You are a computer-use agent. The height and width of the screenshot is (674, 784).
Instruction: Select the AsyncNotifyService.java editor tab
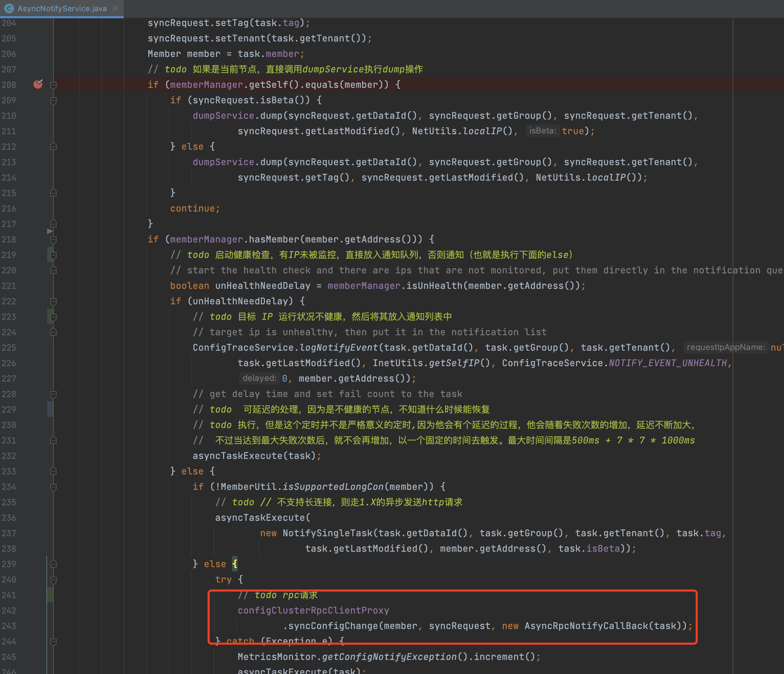pos(62,8)
